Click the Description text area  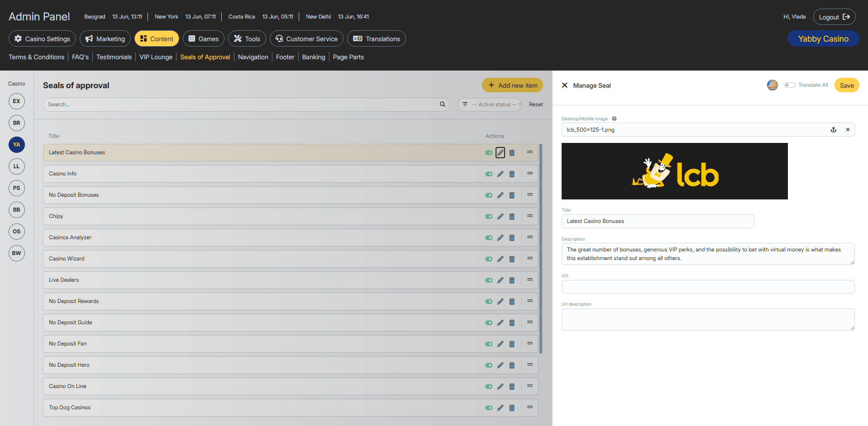coord(708,254)
